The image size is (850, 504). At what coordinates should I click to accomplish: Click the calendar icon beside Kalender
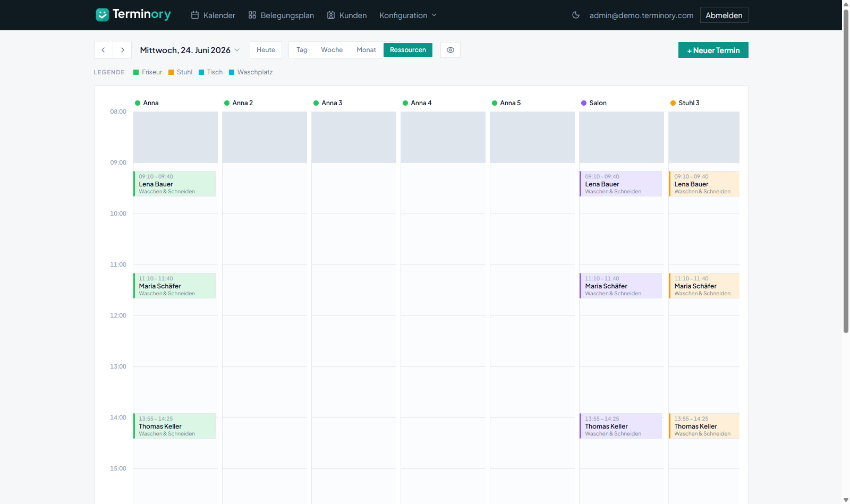coord(195,15)
